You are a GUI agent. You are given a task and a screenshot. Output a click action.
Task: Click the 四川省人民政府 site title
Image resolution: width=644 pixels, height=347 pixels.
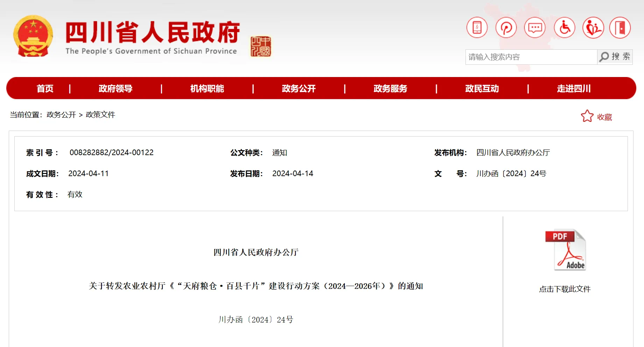click(153, 33)
